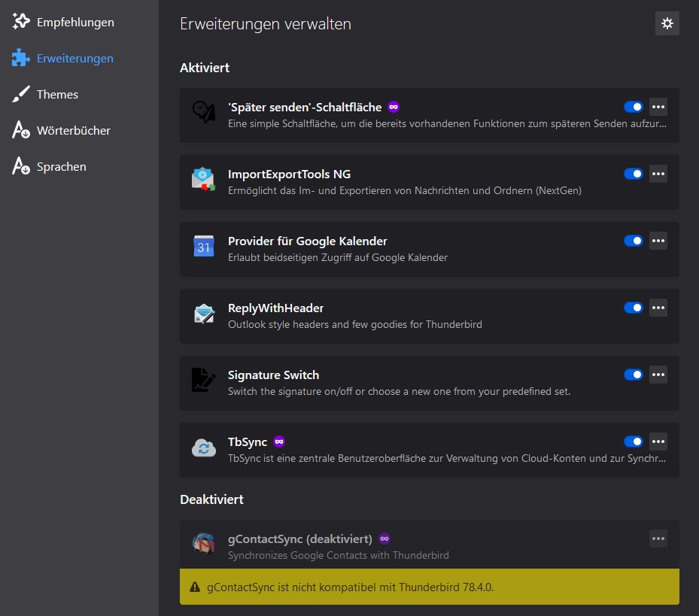Click the TbSync cloud icon

[204, 447]
